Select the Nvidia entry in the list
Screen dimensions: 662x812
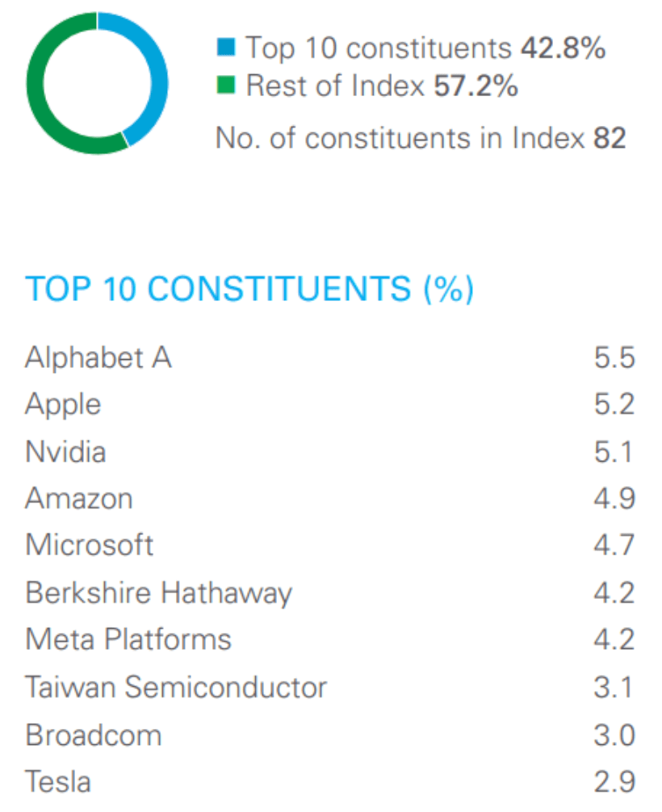coord(65,451)
